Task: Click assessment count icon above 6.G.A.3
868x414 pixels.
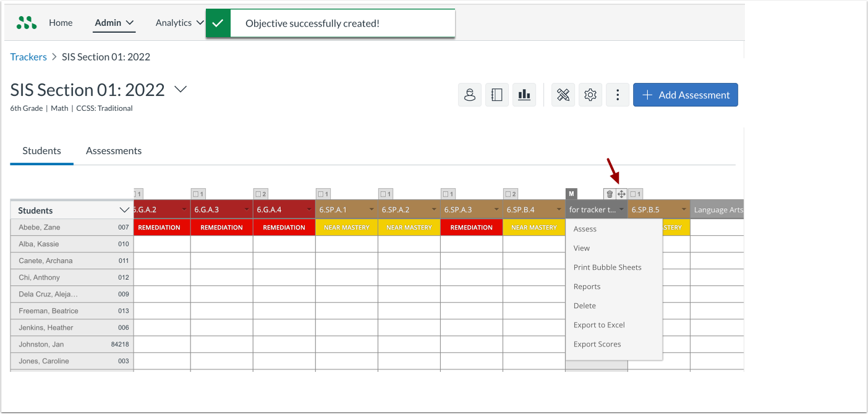Action: click(x=198, y=194)
